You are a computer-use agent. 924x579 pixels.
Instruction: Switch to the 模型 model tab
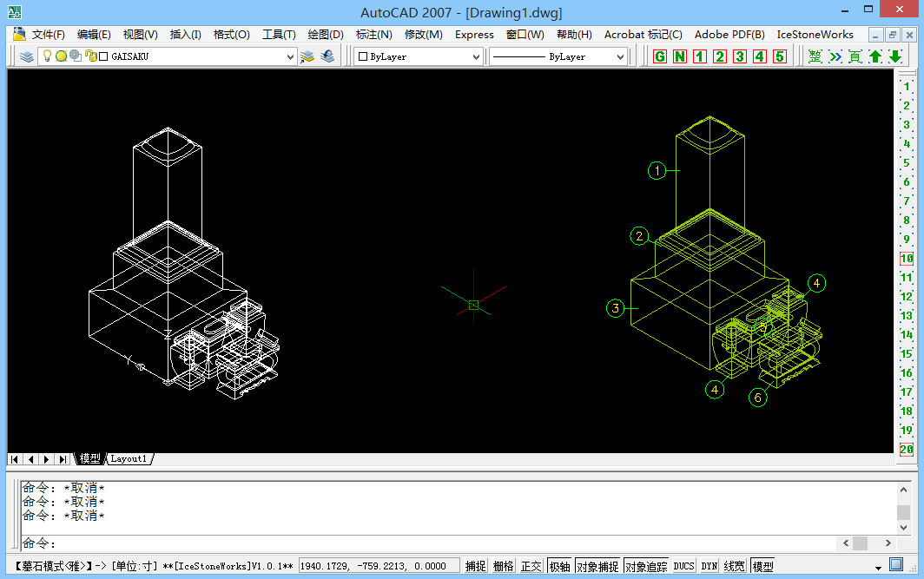point(89,458)
